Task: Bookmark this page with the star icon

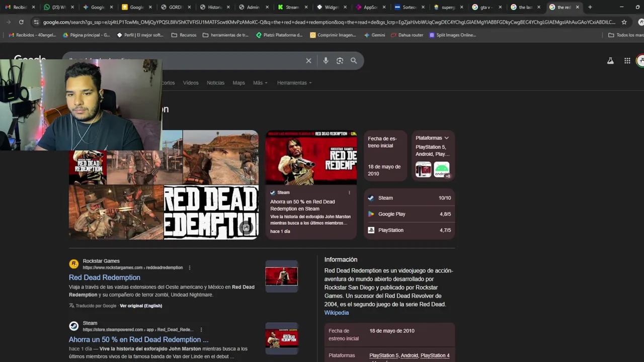Action: coord(624,22)
